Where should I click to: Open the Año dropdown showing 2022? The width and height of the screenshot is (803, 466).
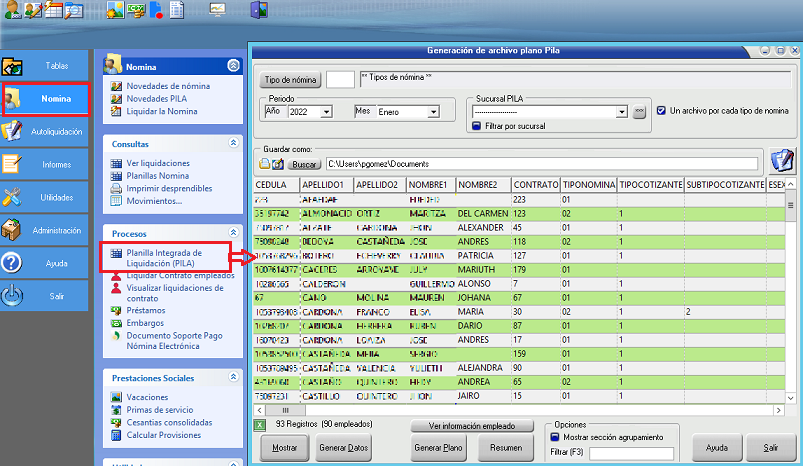coord(326,113)
